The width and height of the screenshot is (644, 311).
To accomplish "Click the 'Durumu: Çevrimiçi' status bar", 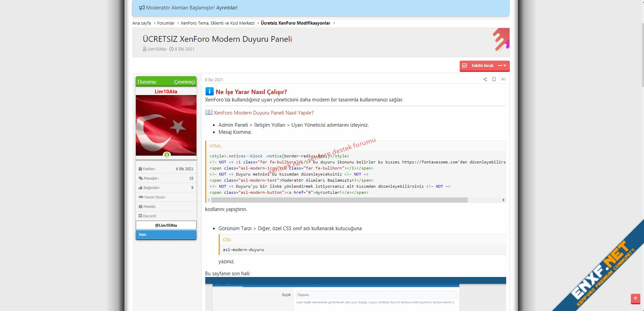I will tap(166, 82).
